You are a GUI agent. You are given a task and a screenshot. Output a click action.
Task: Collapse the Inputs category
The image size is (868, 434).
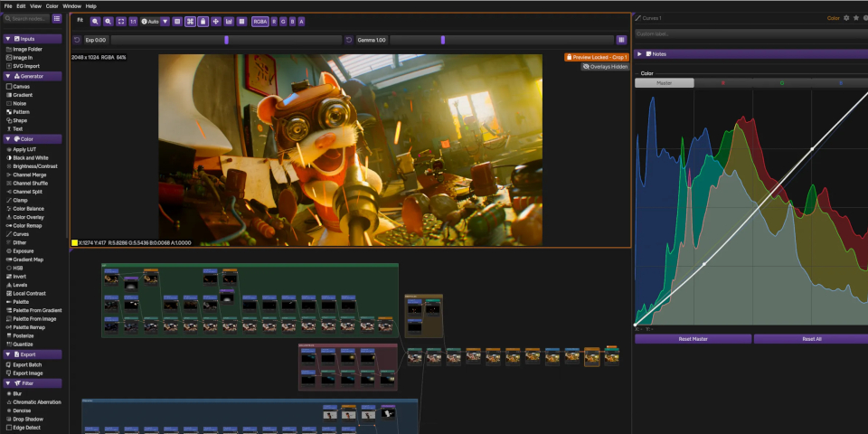pos(33,39)
